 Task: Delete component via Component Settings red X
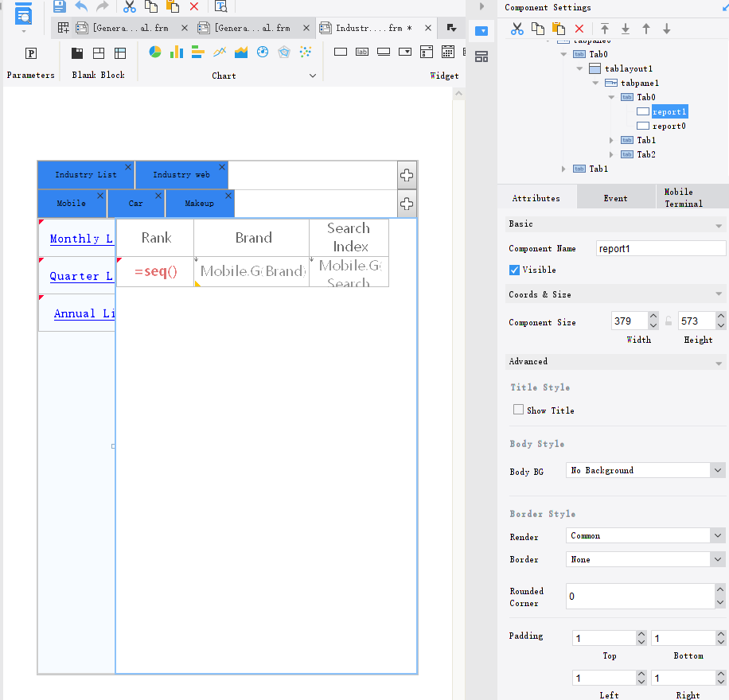(579, 29)
